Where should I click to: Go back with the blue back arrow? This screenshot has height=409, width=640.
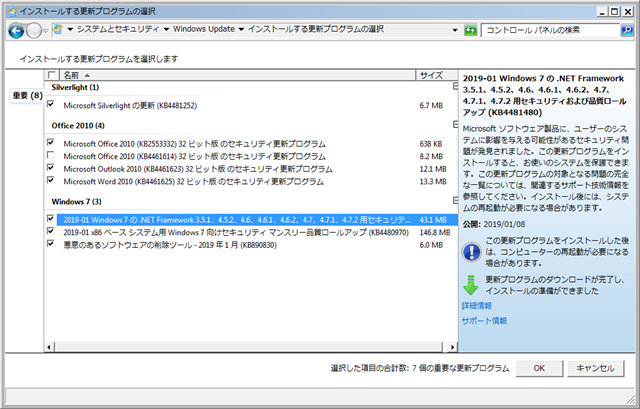point(16,31)
